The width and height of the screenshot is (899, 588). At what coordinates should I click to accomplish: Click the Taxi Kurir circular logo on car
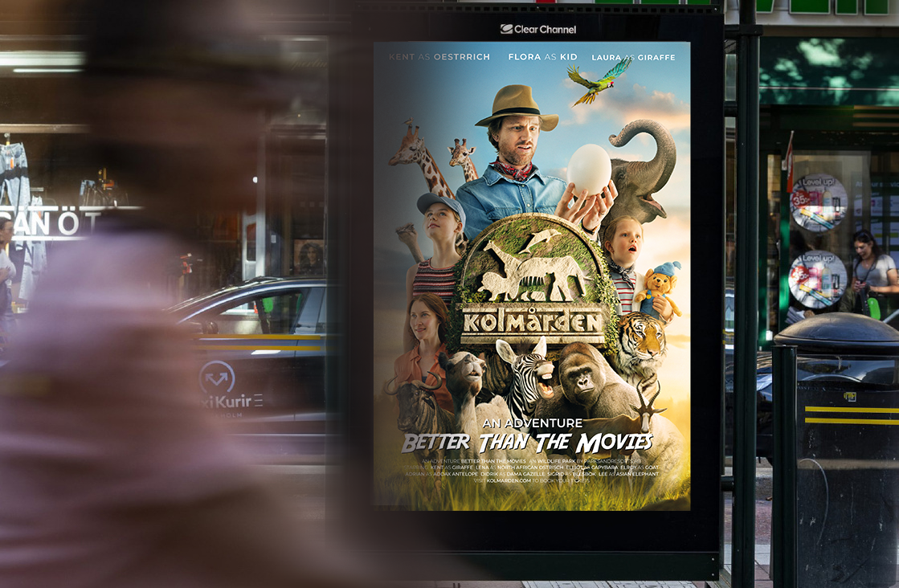coord(217,378)
